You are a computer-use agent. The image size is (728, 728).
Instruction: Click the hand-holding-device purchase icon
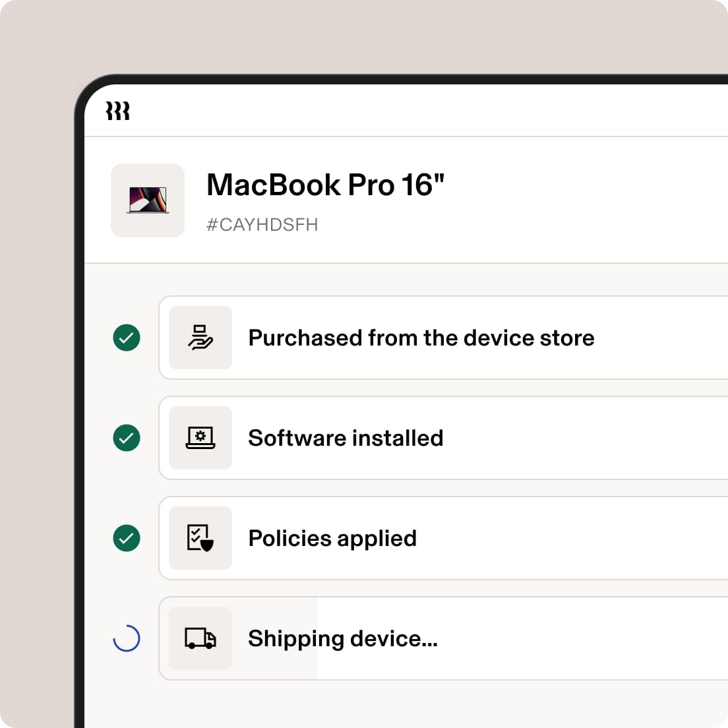[200, 338]
